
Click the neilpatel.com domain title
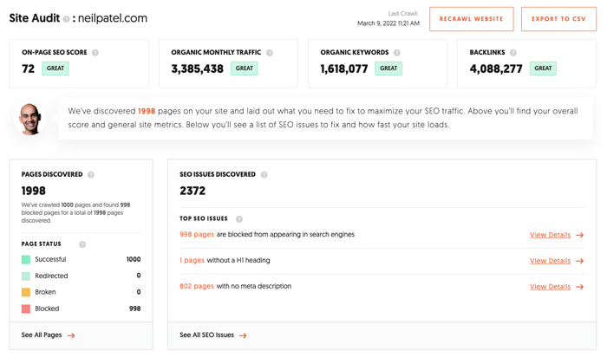[x=113, y=18]
